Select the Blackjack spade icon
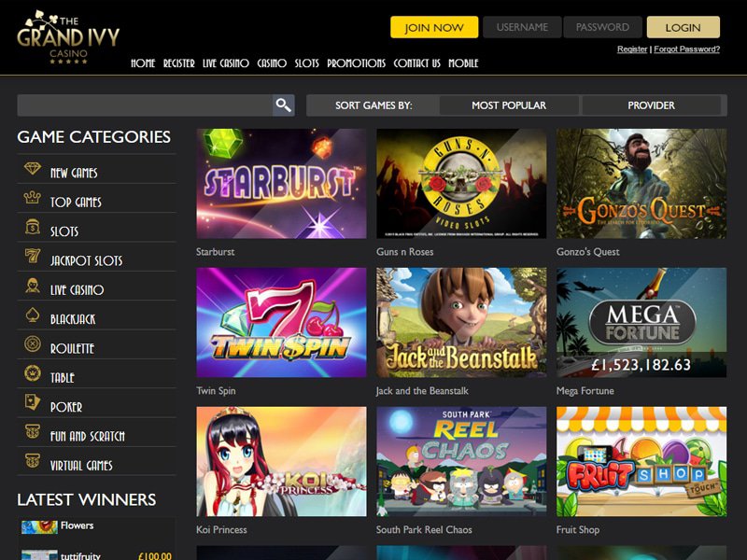Image resolution: width=747 pixels, height=560 pixels. [33, 315]
